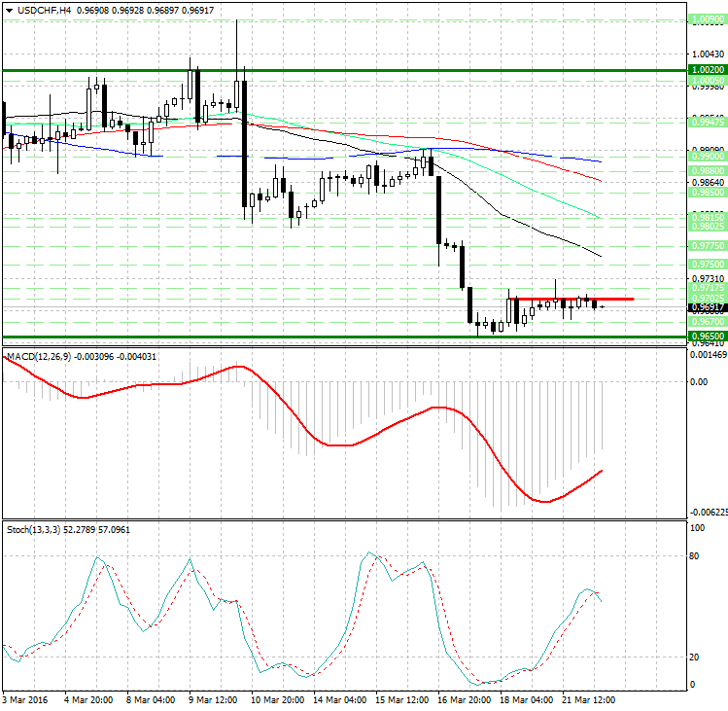728x711 pixels.
Task: Click the 1.00430 price axis value
Action: (708, 54)
